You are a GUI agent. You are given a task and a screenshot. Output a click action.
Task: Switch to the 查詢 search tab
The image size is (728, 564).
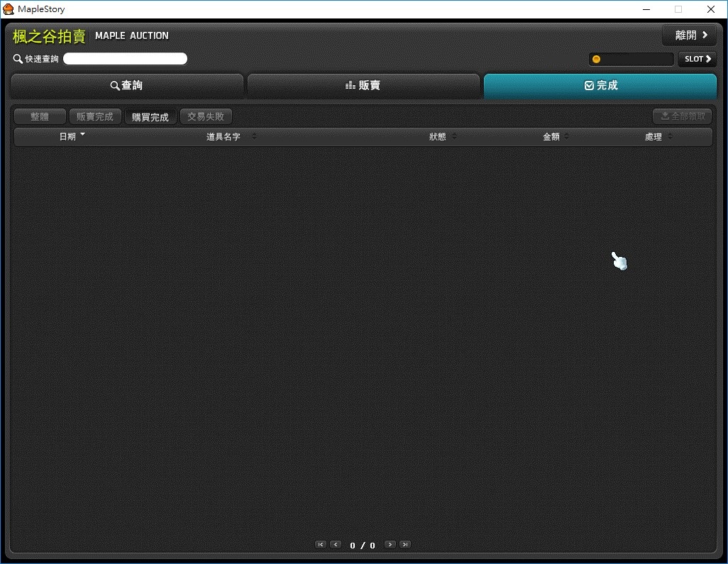(x=127, y=86)
